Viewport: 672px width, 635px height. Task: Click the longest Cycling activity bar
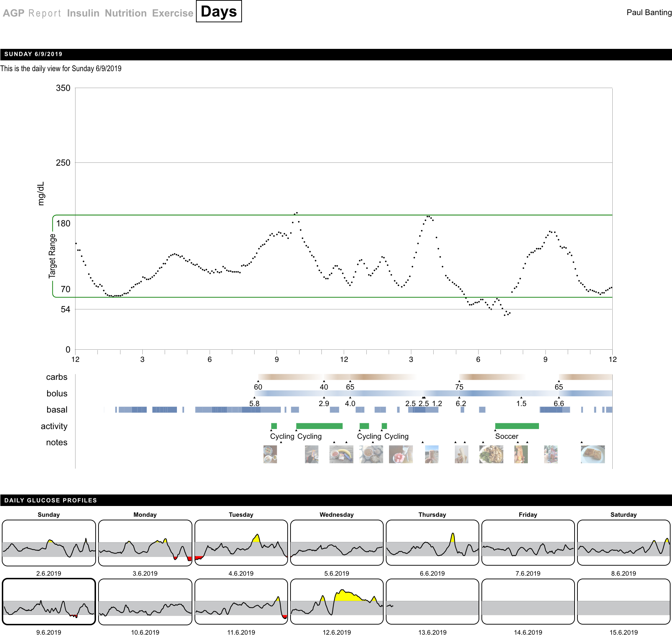319,426
